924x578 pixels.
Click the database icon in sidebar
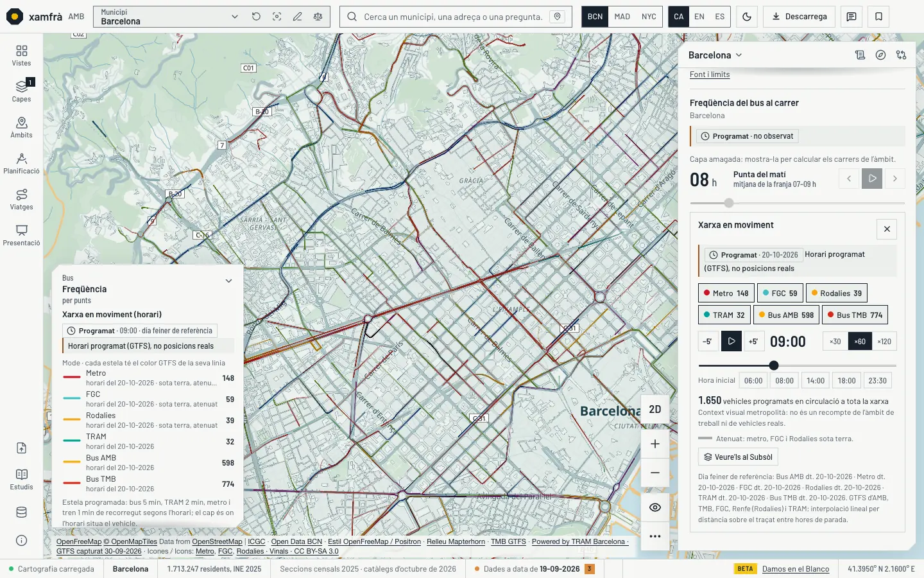pos(21,512)
